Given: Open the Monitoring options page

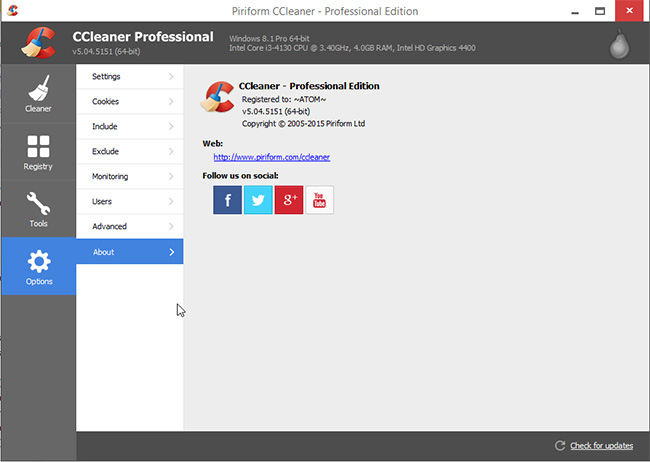Looking at the screenshot, I should click(130, 176).
